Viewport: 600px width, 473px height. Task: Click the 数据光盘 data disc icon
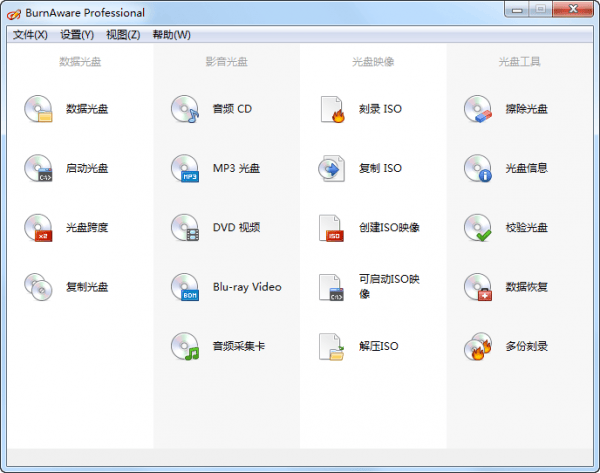click(x=38, y=109)
